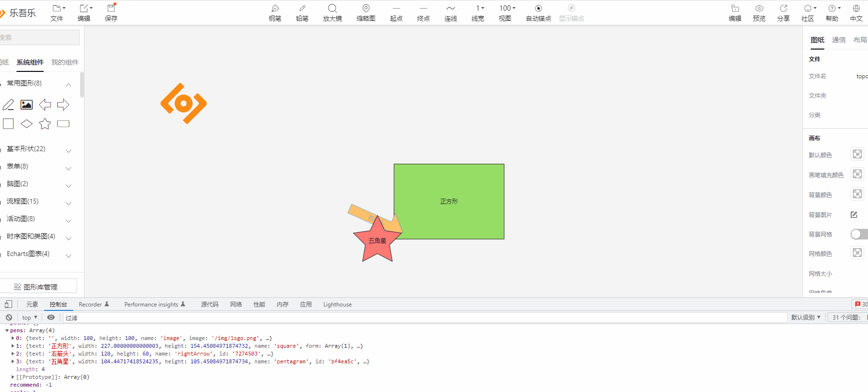Image resolution: width=868 pixels, height=392 pixels.
Task: Select the orange logo image on canvas
Action: coord(184,103)
